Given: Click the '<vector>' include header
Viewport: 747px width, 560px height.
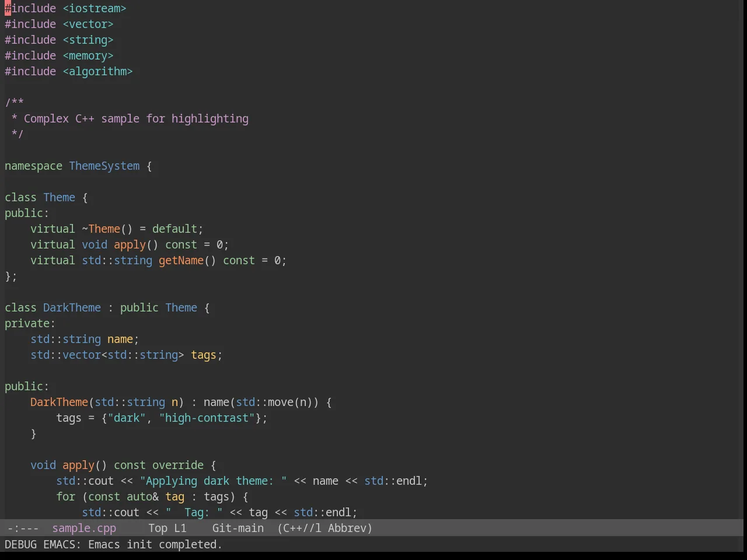Looking at the screenshot, I should pos(88,24).
